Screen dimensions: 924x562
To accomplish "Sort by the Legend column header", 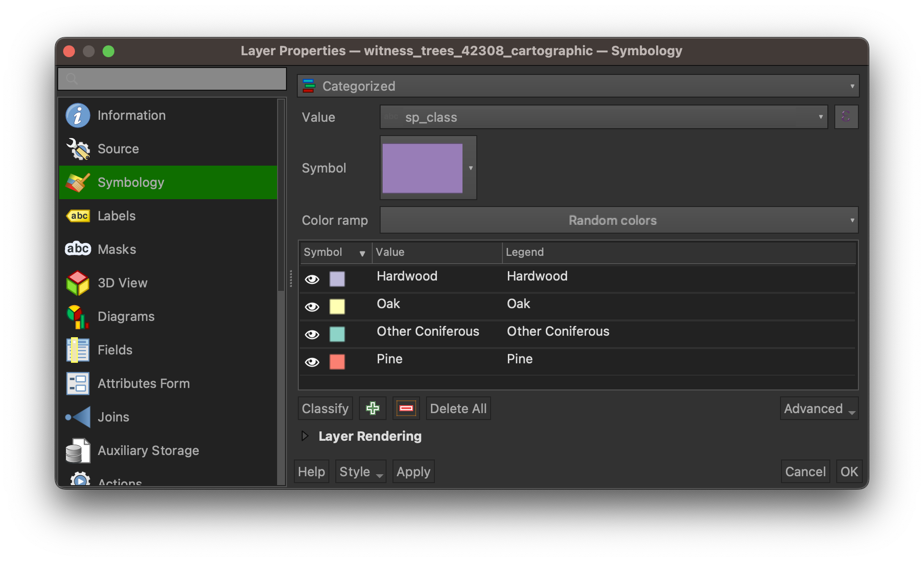I will (x=679, y=252).
